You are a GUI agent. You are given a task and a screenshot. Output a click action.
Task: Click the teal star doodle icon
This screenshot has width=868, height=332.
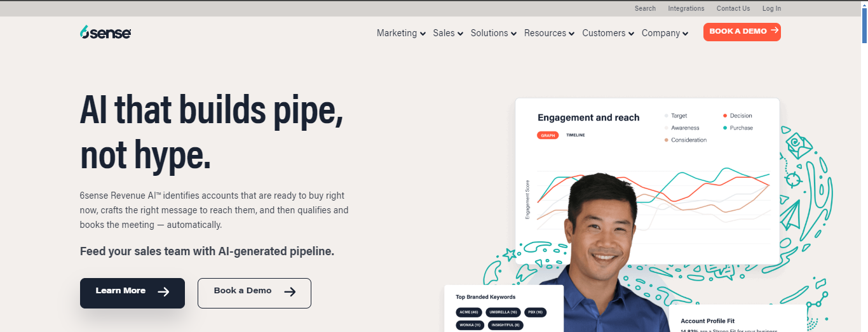click(x=509, y=255)
